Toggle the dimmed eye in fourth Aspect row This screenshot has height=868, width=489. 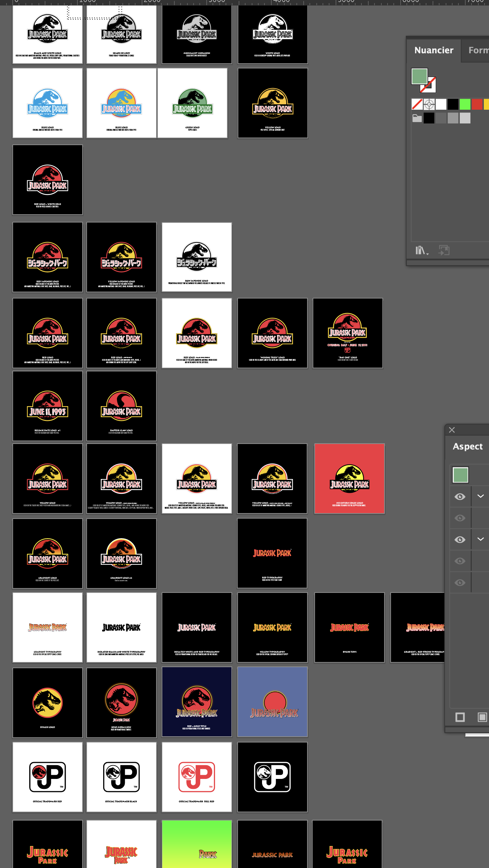(x=460, y=561)
